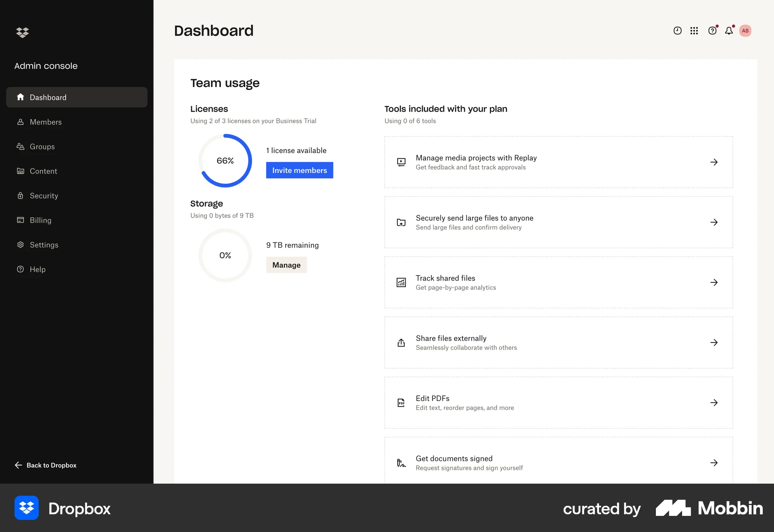Viewport: 774px width, 532px height.
Task: Click the Manage storage button
Action: point(286,265)
